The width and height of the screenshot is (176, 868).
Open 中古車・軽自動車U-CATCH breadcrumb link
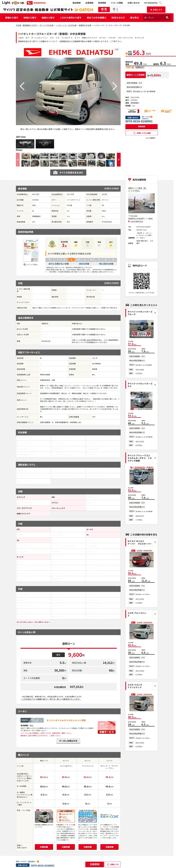point(26,25)
